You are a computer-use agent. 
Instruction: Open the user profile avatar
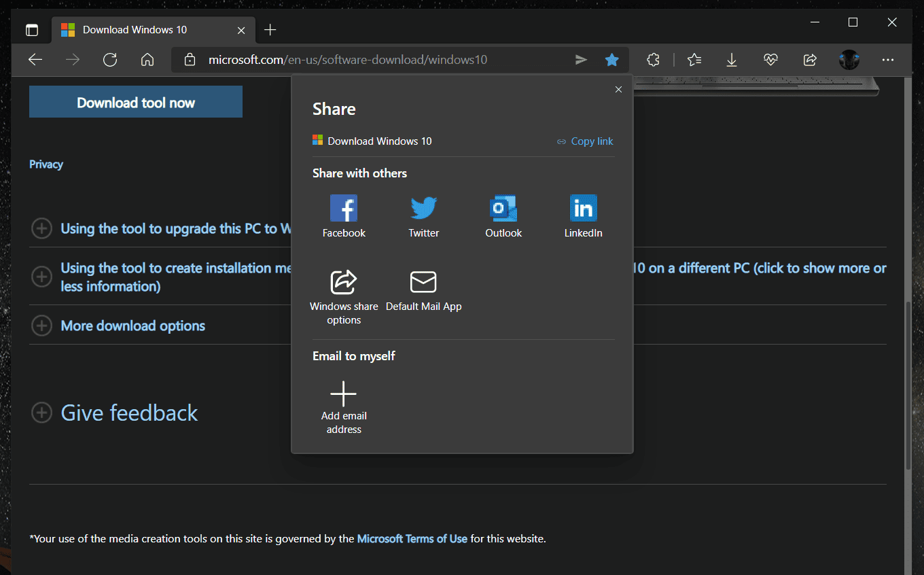(849, 60)
